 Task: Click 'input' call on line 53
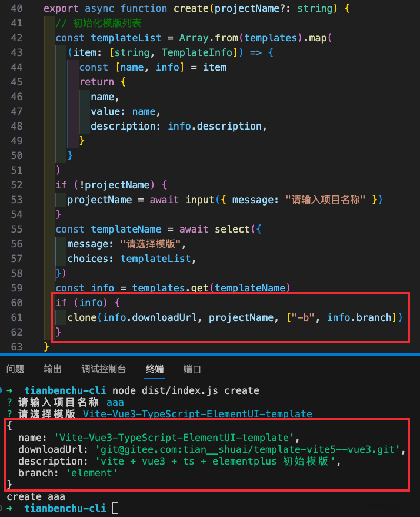click(x=200, y=200)
